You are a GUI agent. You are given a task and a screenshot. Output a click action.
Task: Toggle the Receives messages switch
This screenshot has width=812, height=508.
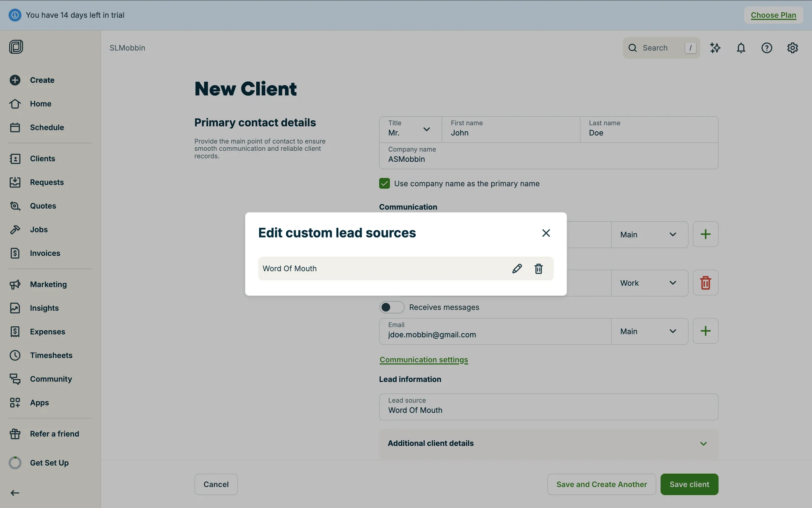392,307
